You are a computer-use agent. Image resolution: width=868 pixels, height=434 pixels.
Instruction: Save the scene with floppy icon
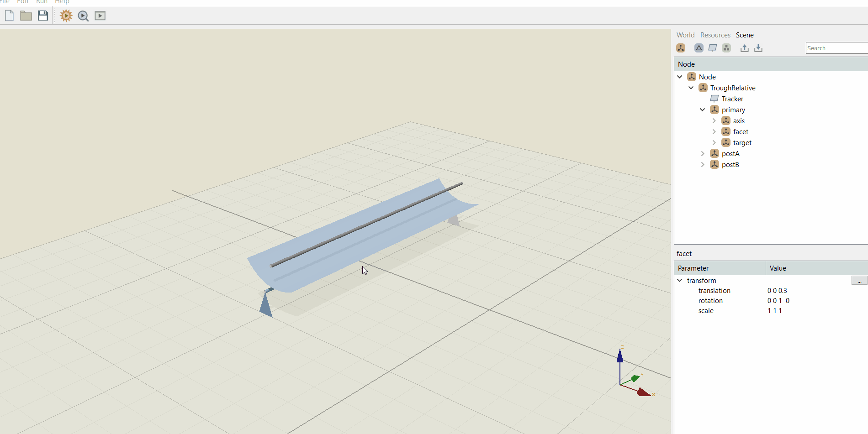pos(43,16)
